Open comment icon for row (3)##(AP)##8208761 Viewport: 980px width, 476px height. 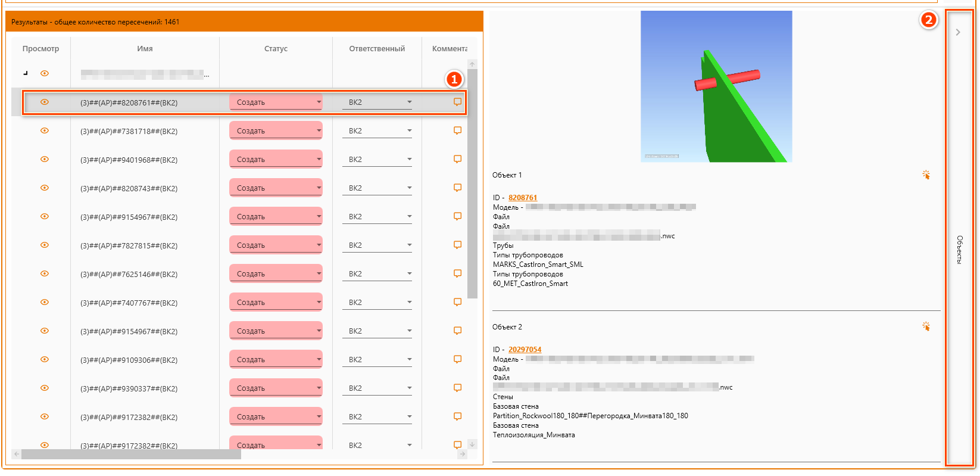(x=457, y=102)
